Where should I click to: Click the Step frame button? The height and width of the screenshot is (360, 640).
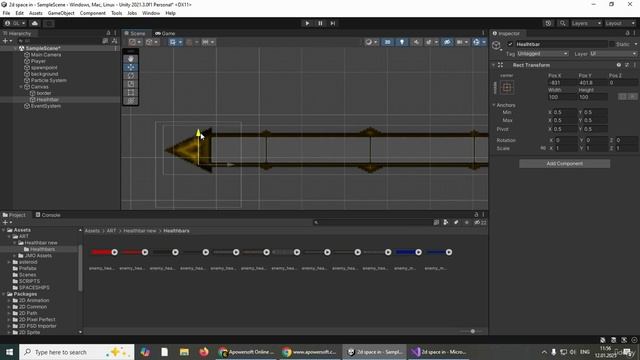pos(333,23)
